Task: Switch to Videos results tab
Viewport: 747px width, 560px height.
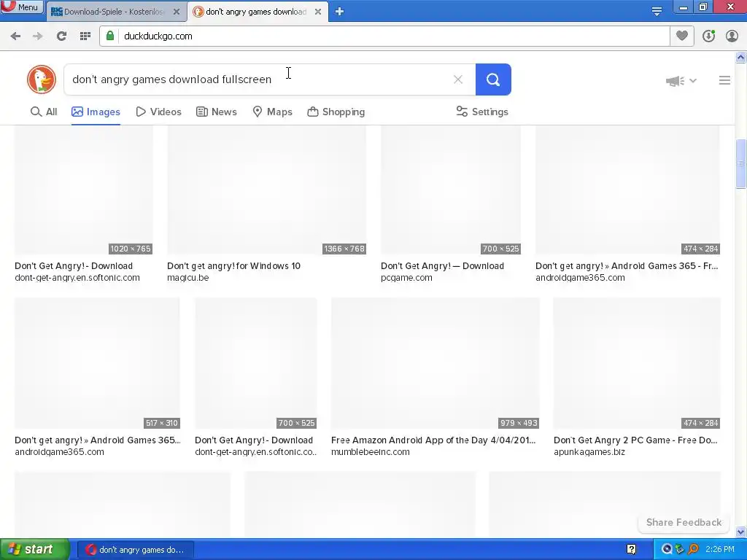Action: tap(158, 112)
